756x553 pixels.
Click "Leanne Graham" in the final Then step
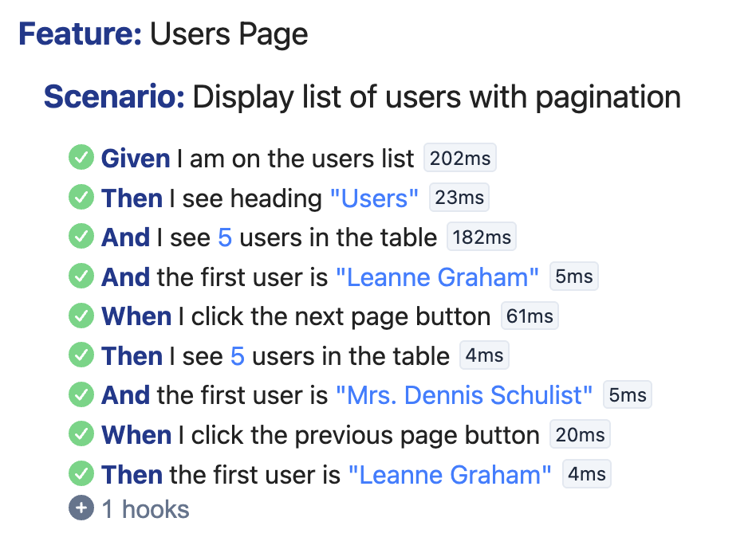point(449,474)
